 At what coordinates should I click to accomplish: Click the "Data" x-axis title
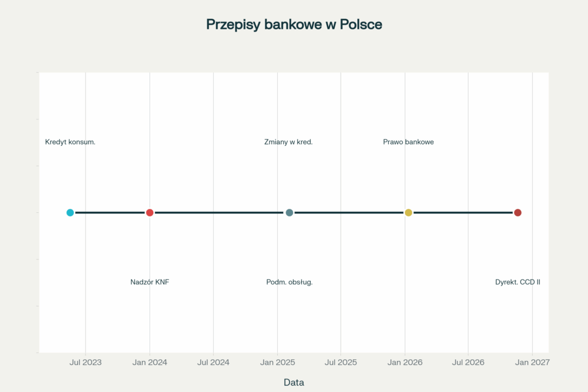pyautogui.click(x=294, y=382)
